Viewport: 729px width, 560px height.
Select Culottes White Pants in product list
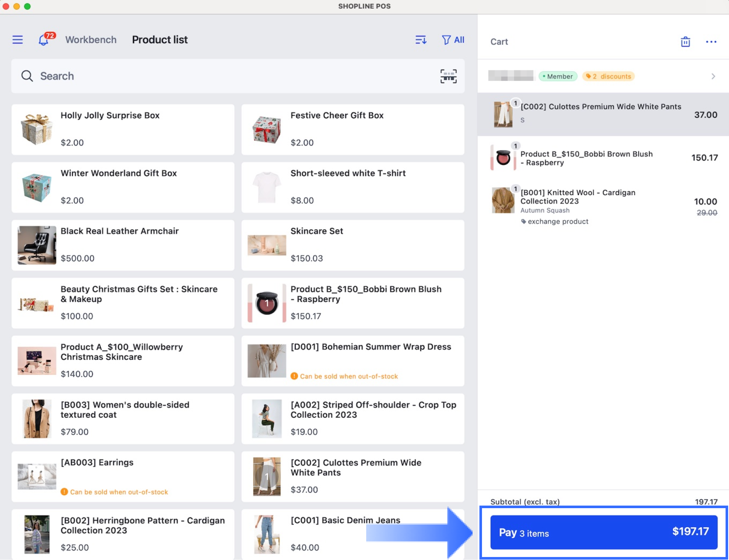pyautogui.click(x=353, y=476)
